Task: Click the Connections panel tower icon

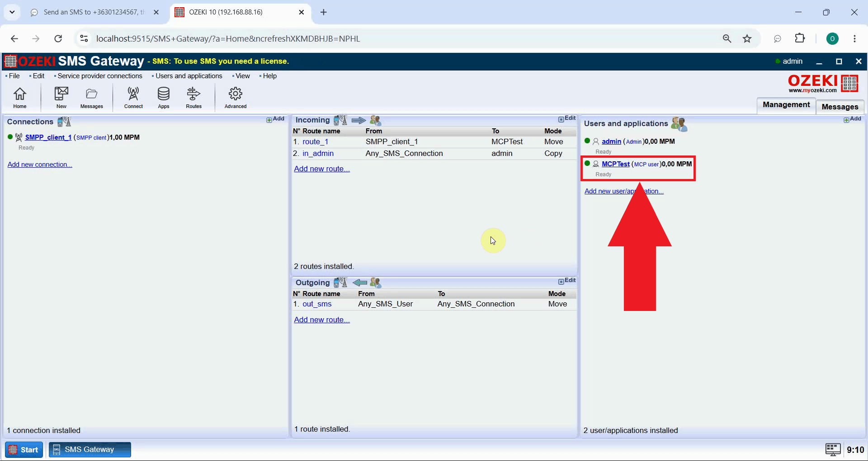Action: click(64, 122)
